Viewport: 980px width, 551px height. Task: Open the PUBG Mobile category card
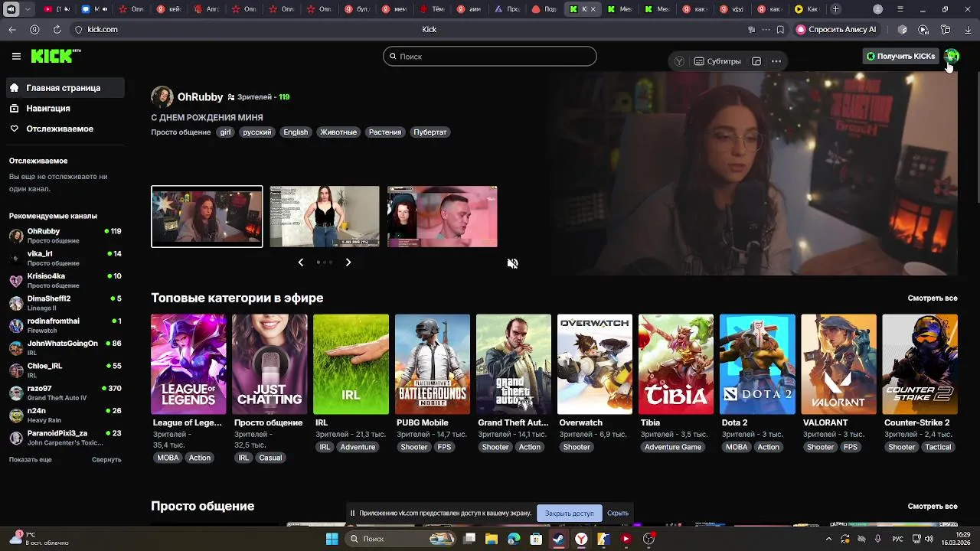433,364
